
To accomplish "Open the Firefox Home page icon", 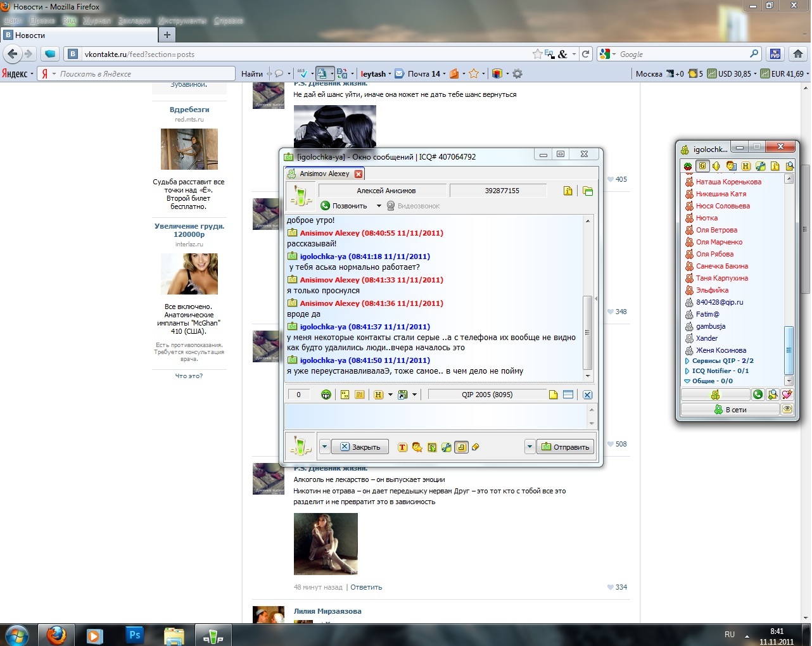I will [798, 54].
